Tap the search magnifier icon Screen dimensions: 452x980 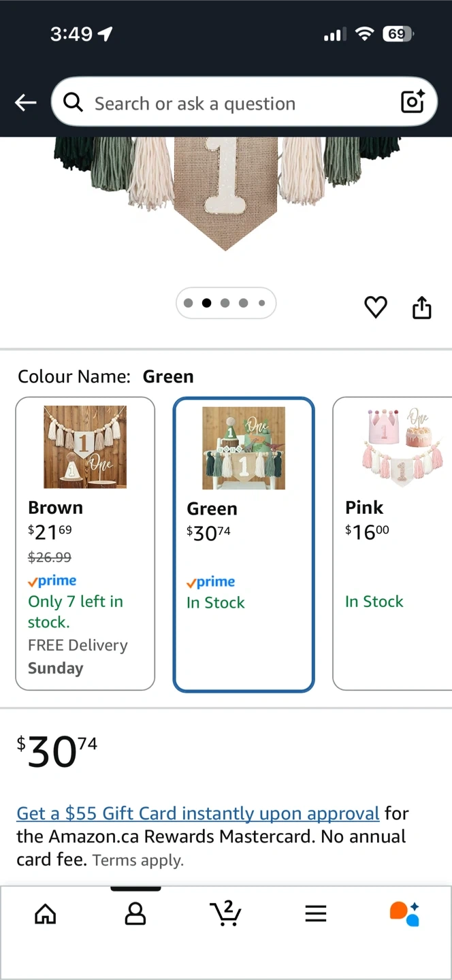click(73, 103)
